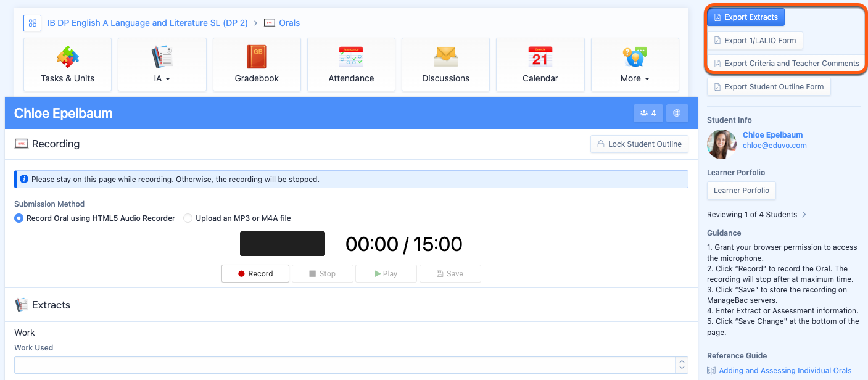Open Adding and Assessing Individual Orals guide
The image size is (868, 380).
[x=785, y=371]
